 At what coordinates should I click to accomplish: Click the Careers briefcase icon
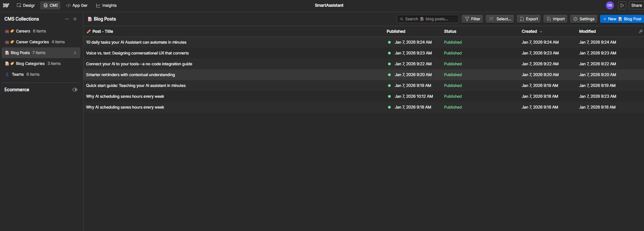click(x=7, y=31)
